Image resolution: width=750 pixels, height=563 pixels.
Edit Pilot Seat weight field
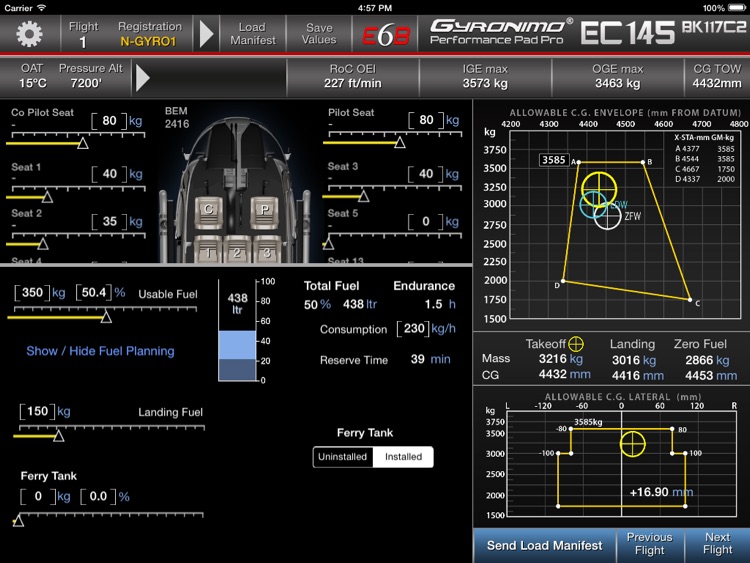pos(426,120)
